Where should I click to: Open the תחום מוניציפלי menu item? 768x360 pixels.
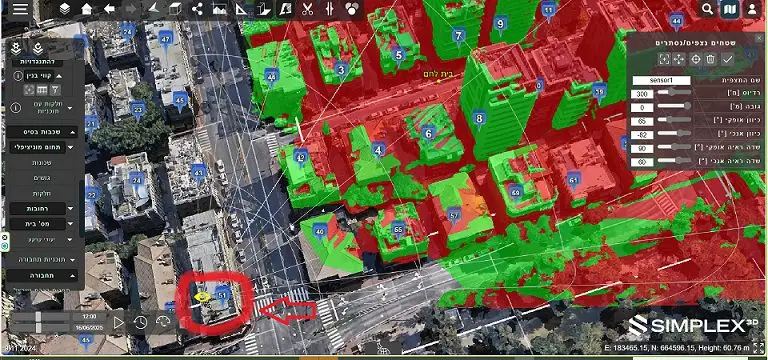click(38, 147)
